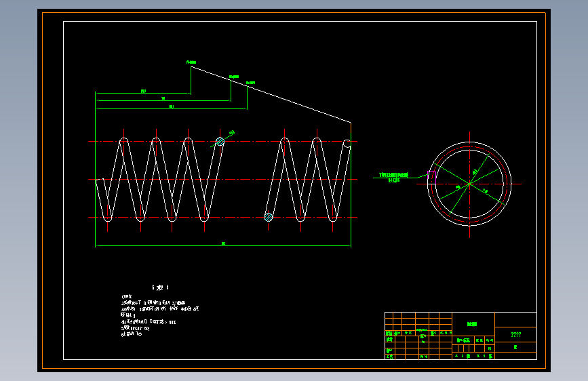
Task: Click the "????" text in the title block
Action: point(515,334)
